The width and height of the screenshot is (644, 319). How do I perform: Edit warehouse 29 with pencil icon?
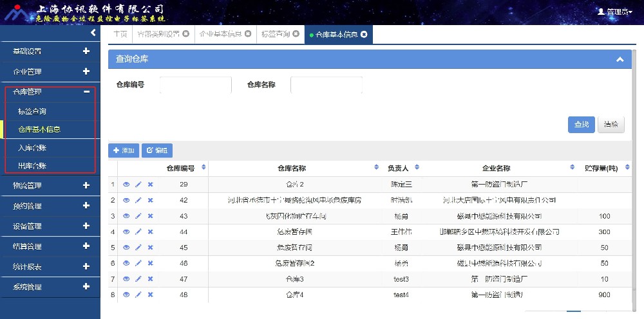click(x=138, y=185)
